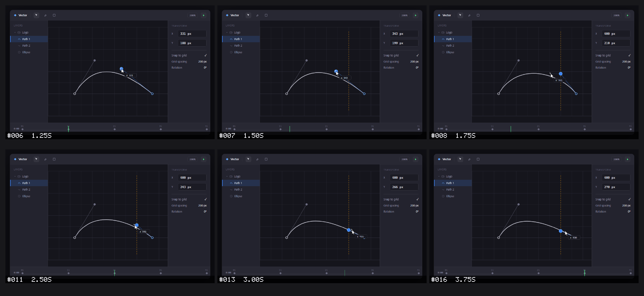This screenshot has width=644, height=296.
Task: Select the Path 2 layer in frame #006
Action: point(29,46)
